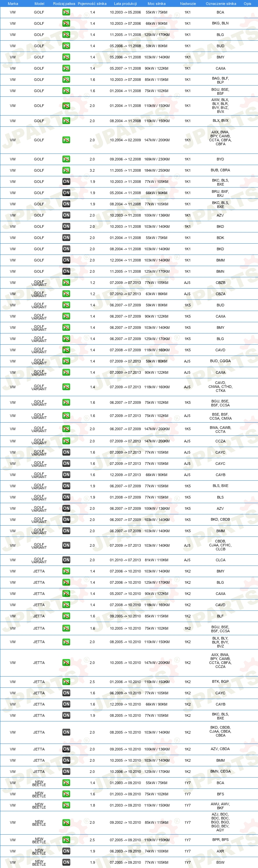The image size is (258, 868).
Task: Click engine codes BWA, CAWB, CCTA
Action: coord(221,430)
